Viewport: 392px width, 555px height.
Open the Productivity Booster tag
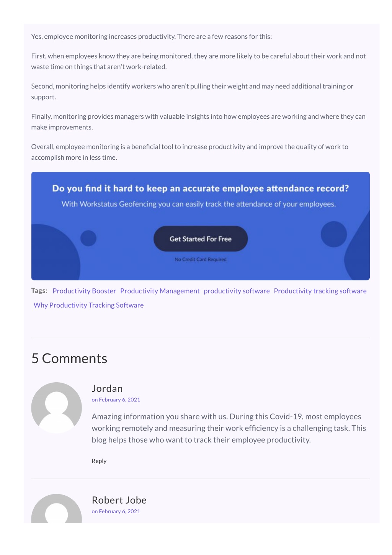coord(84,291)
